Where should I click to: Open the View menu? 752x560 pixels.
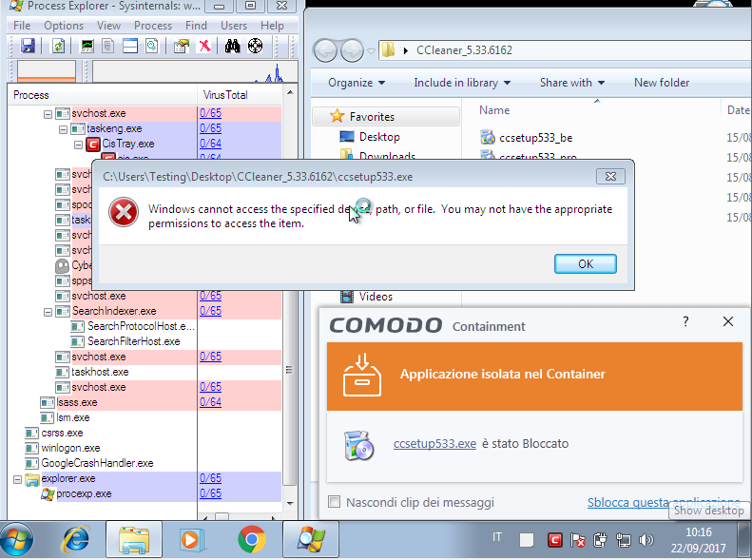point(108,26)
